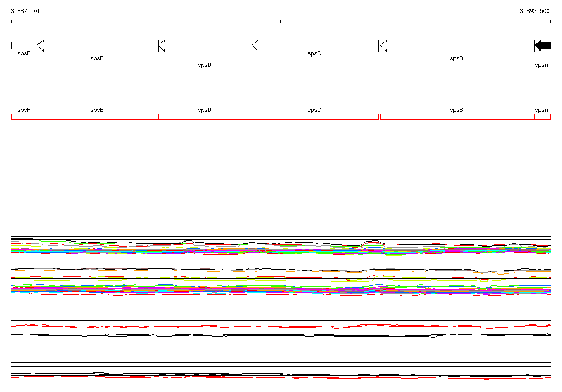Viewport: 562px width, 392px height.
Task: Select the red spsE segment box
Action: [x=98, y=116]
